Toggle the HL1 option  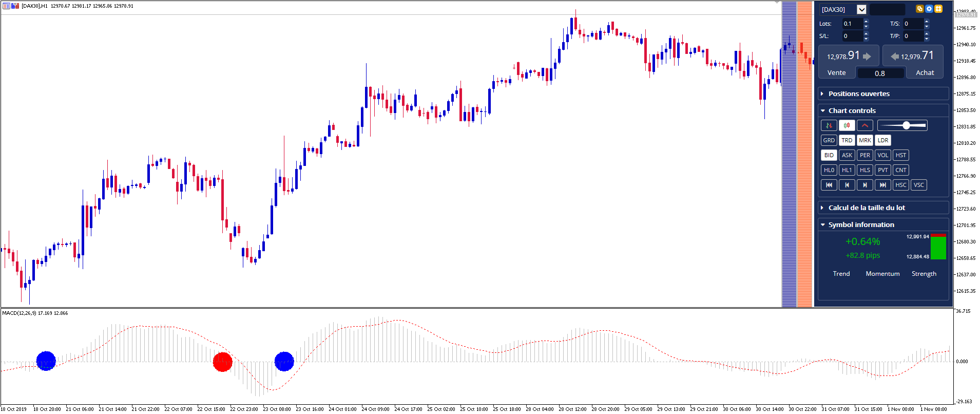(x=847, y=170)
